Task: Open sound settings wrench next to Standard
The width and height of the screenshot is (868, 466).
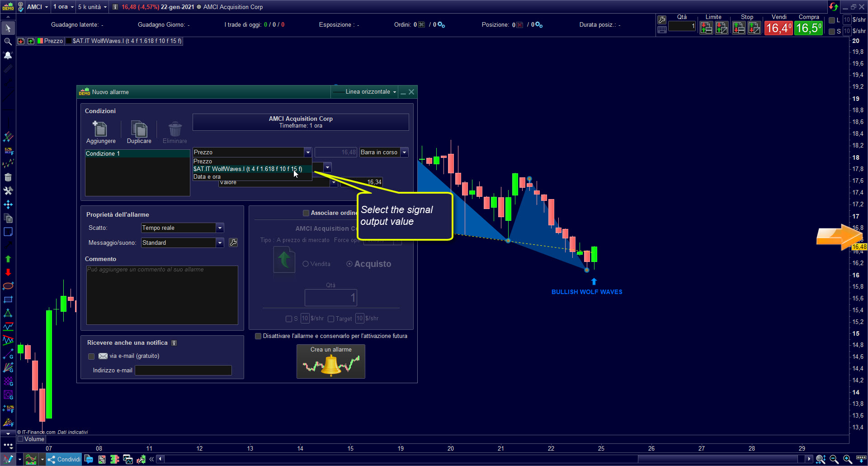Action: (x=233, y=243)
